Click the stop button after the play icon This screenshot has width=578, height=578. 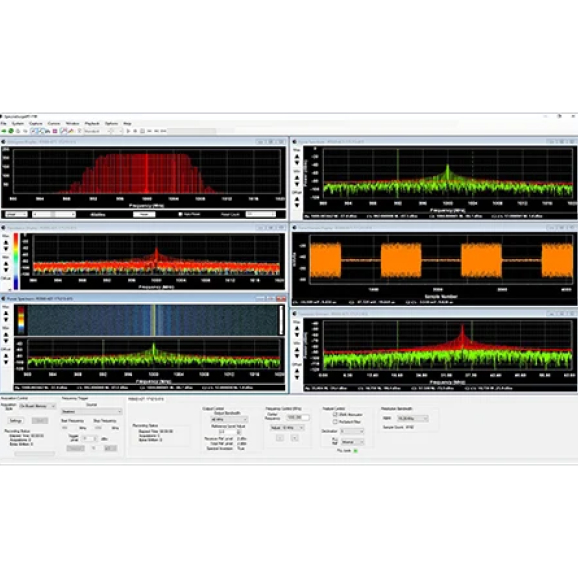pos(135,131)
